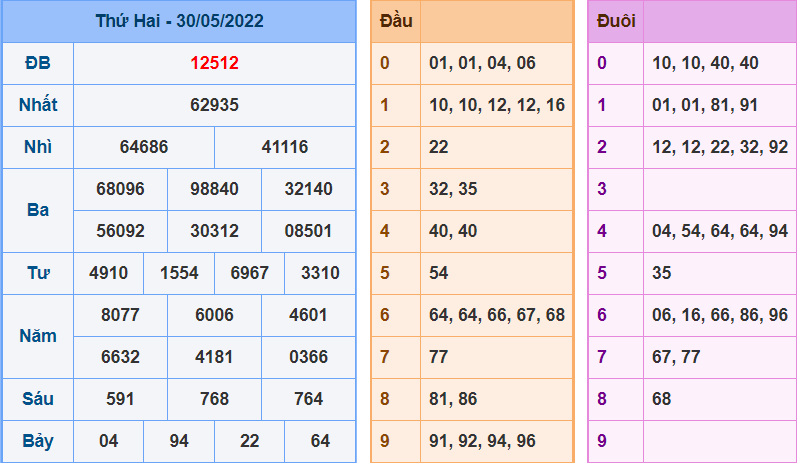Viewport: 797px width, 463px height.
Task: Select Tư prize number 6967
Action: click(x=250, y=273)
